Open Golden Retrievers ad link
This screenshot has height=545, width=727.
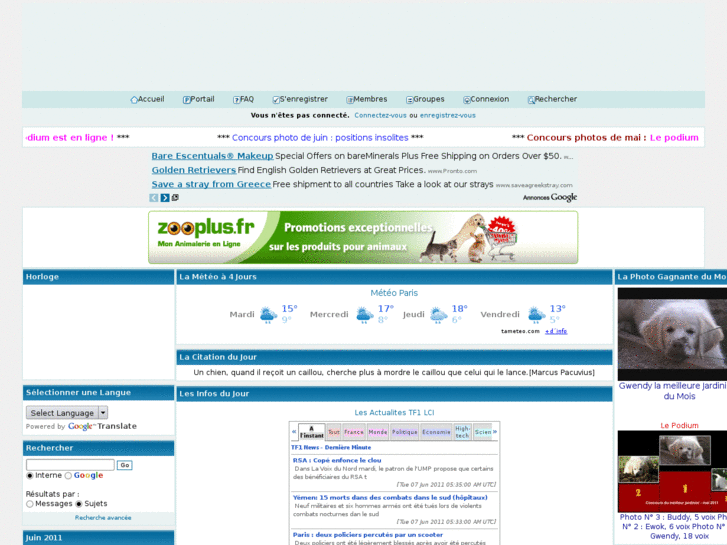tap(194, 170)
